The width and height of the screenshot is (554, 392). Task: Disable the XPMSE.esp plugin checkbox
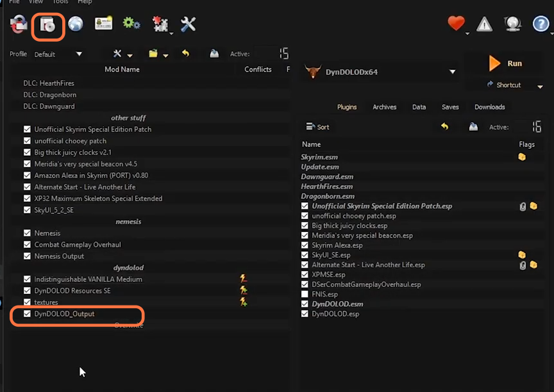[305, 275]
